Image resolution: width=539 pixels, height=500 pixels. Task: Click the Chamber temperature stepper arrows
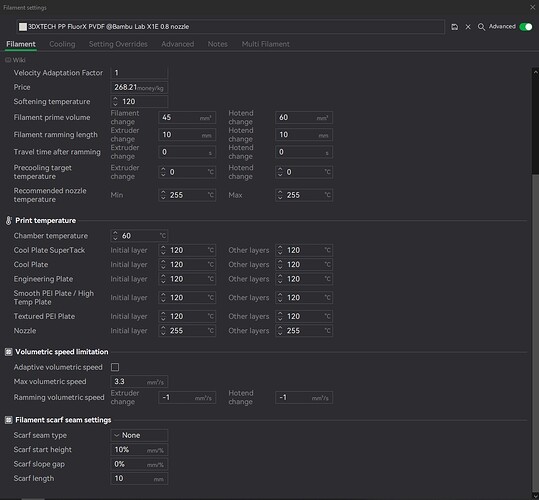(x=115, y=236)
